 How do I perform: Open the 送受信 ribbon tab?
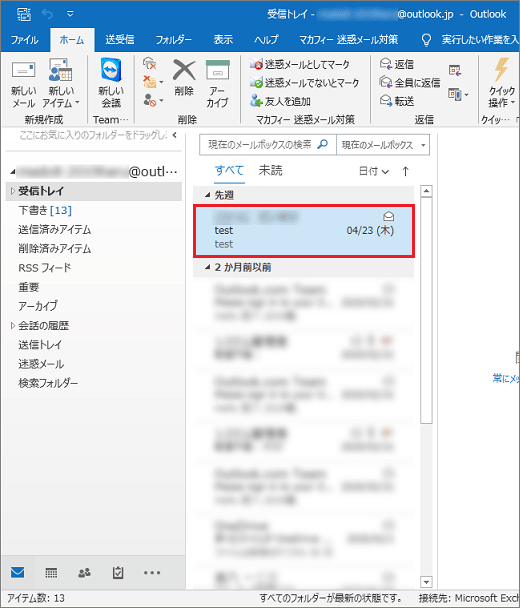[120, 40]
